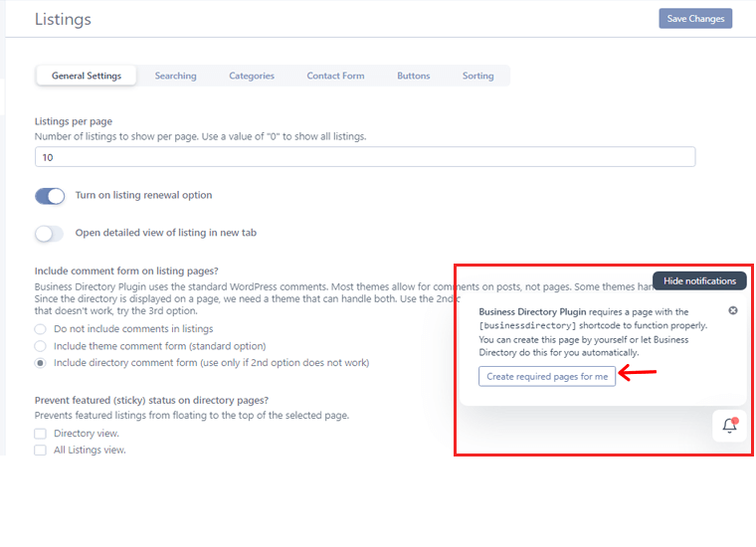Select Do not include comments in listings

41,329
